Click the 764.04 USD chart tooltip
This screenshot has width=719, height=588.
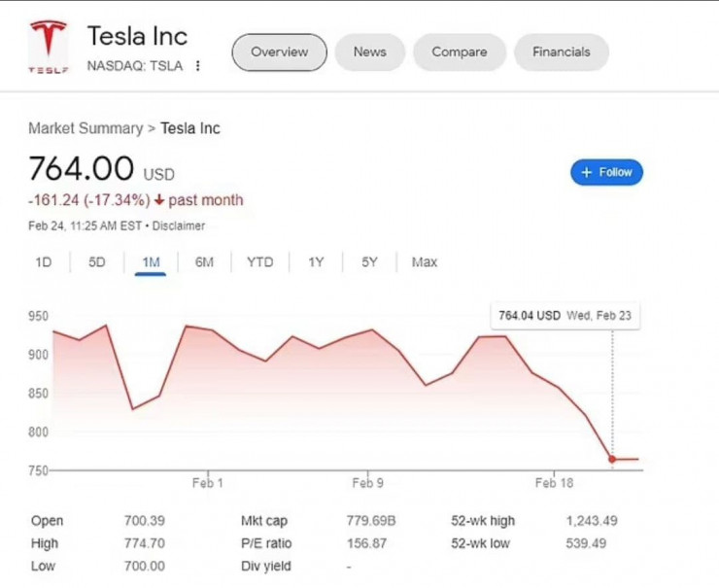(x=565, y=316)
